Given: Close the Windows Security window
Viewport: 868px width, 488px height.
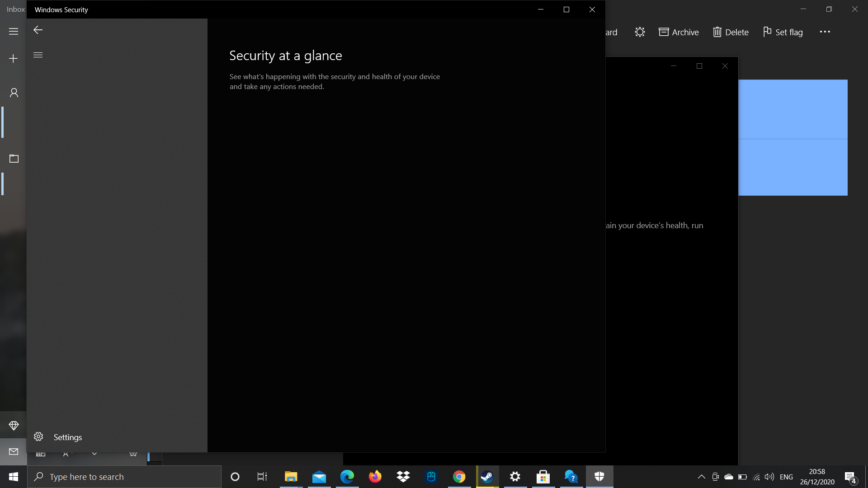Looking at the screenshot, I should 592,9.
